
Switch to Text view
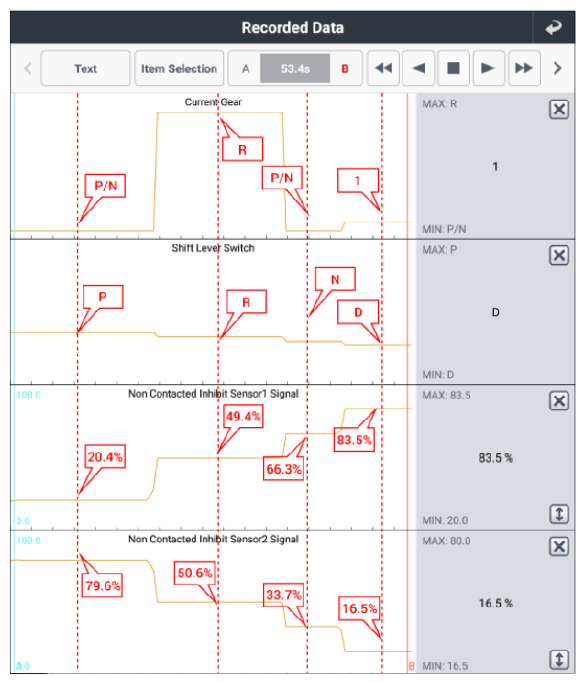coord(85,68)
